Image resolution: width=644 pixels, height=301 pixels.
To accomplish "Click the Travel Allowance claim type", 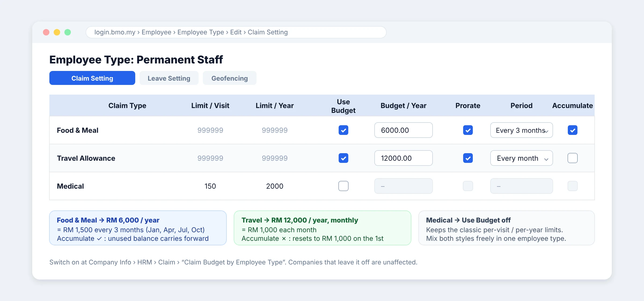I will click(x=86, y=158).
